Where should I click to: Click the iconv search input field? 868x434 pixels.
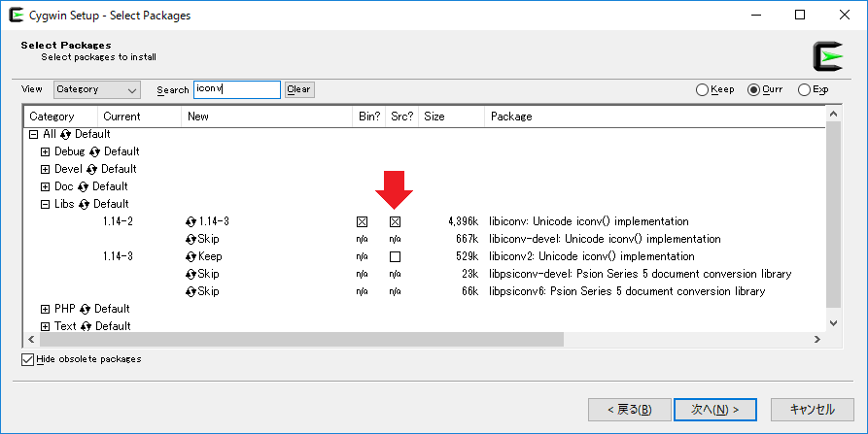tap(237, 89)
